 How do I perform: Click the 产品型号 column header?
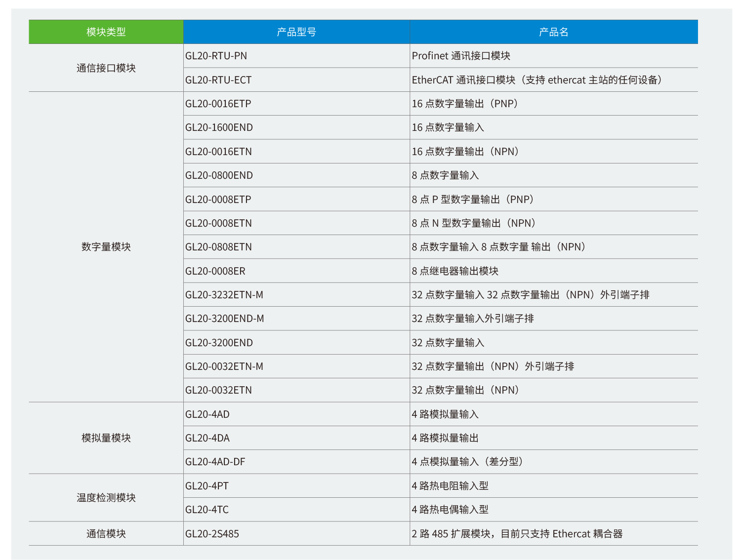(296, 32)
